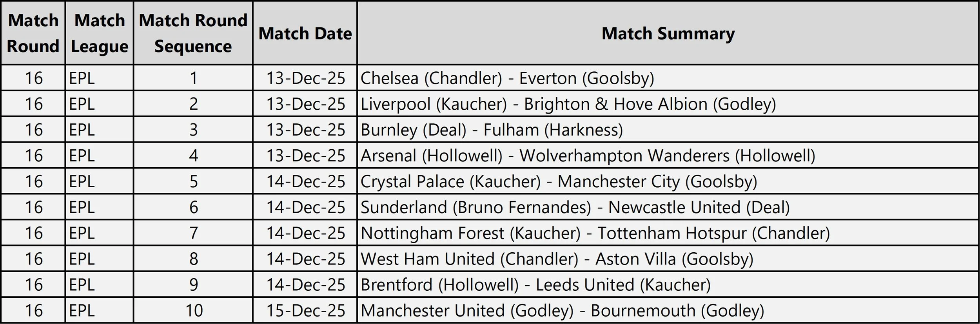The width and height of the screenshot is (980, 324).
Task: Click the Sunderland - Newcastle United cell
Action: click(668, 207)
